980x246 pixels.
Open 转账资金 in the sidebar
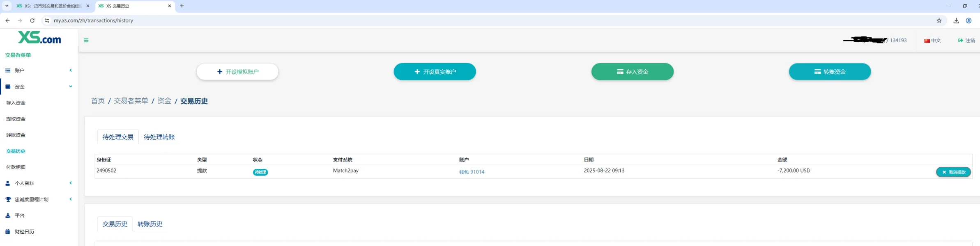pyautogui.click(x=16, y=135)
